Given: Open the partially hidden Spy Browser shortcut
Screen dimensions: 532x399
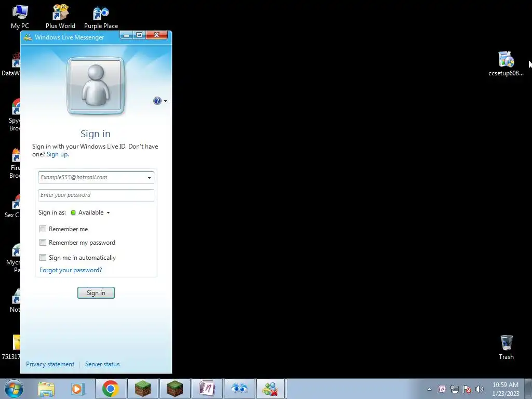Looking at the screenshot, I should pyautogui.click(x=15, y=115).
